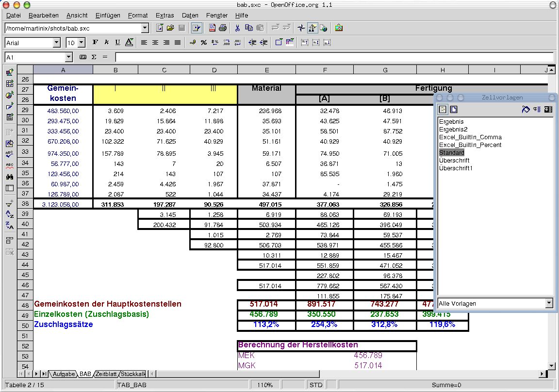
Task: Toggle underline formatting
Action: point(117,43)
